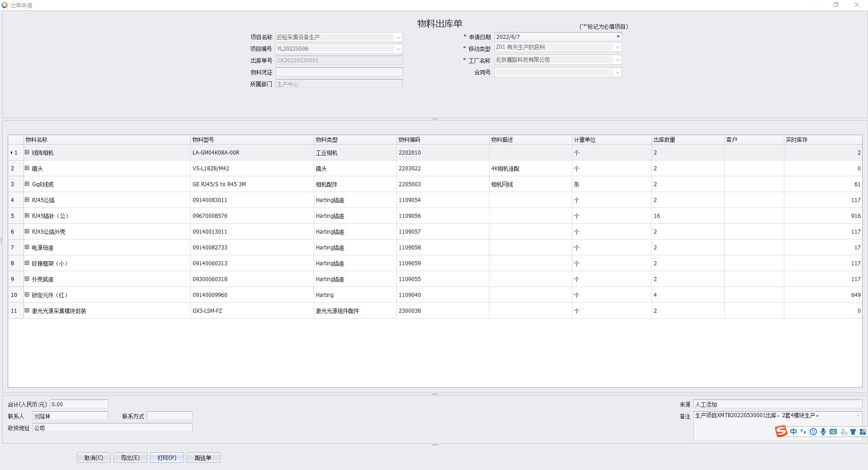Expand the GigE线缆 row details
The height and width of the screenshot is (470, 868).
click(x=27, y=184)
